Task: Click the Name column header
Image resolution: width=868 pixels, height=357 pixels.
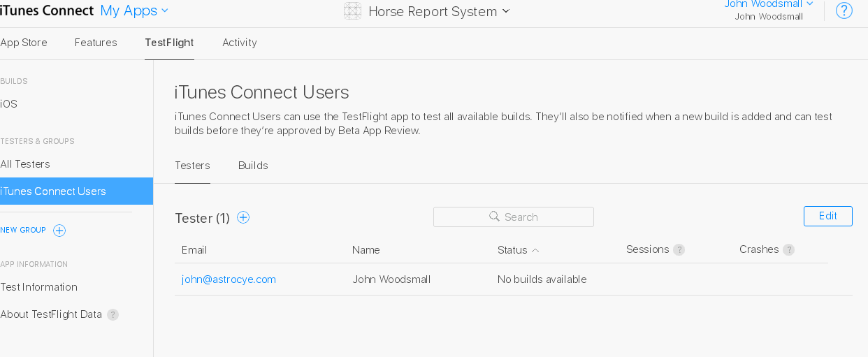Action: coord(366,250)
